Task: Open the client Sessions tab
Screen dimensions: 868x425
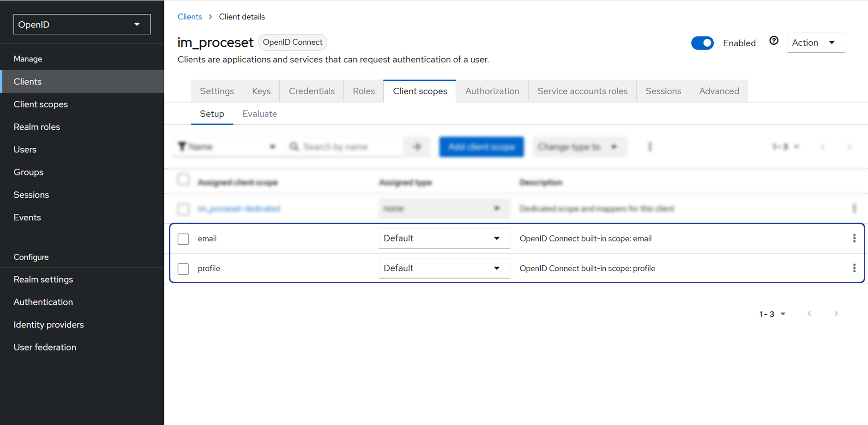Action: click(x=663, y=91)
